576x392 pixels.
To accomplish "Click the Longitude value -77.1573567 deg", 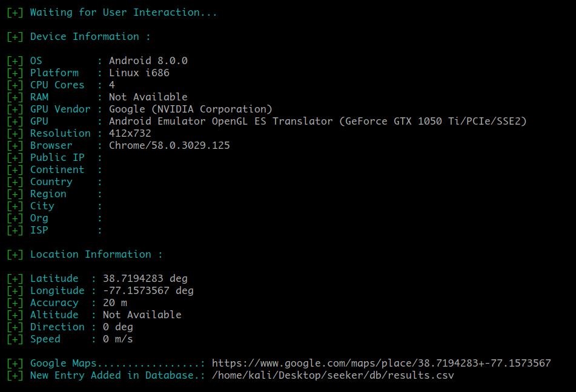I will (x=148, y=291).
